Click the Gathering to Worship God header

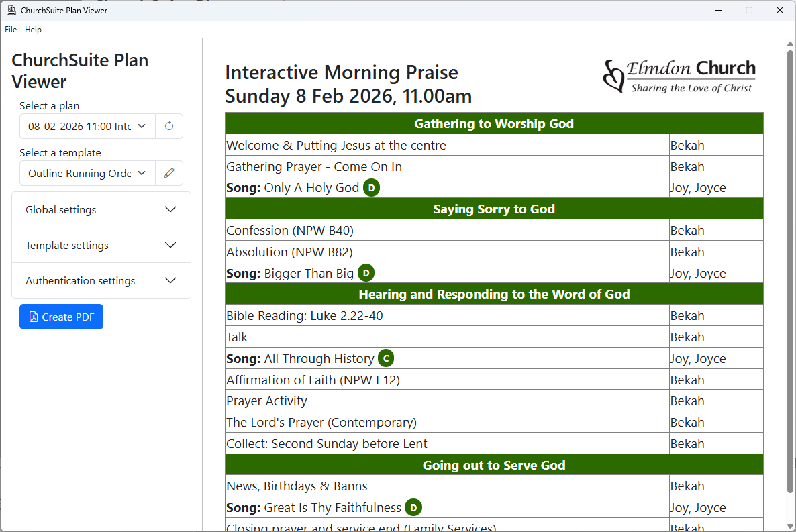[494, 123]
